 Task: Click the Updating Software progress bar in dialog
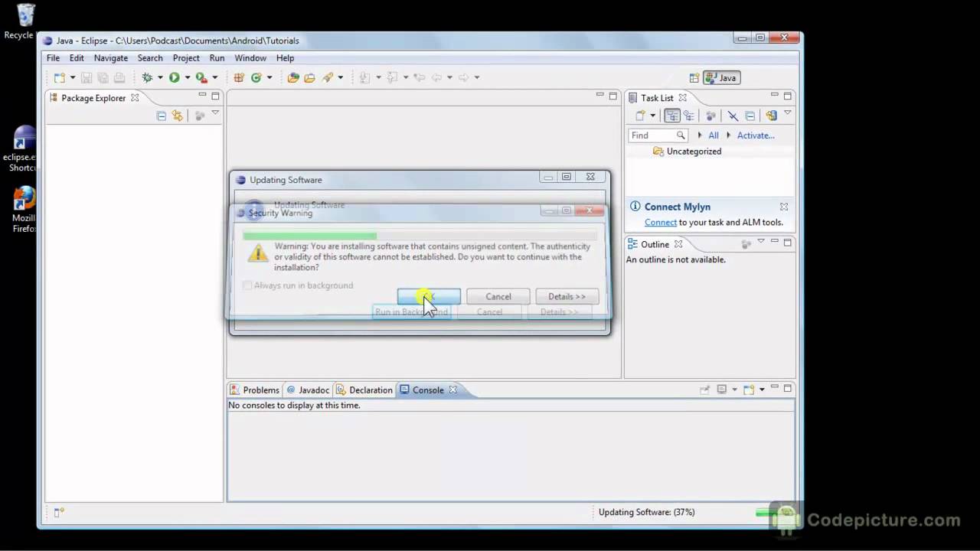420,236
